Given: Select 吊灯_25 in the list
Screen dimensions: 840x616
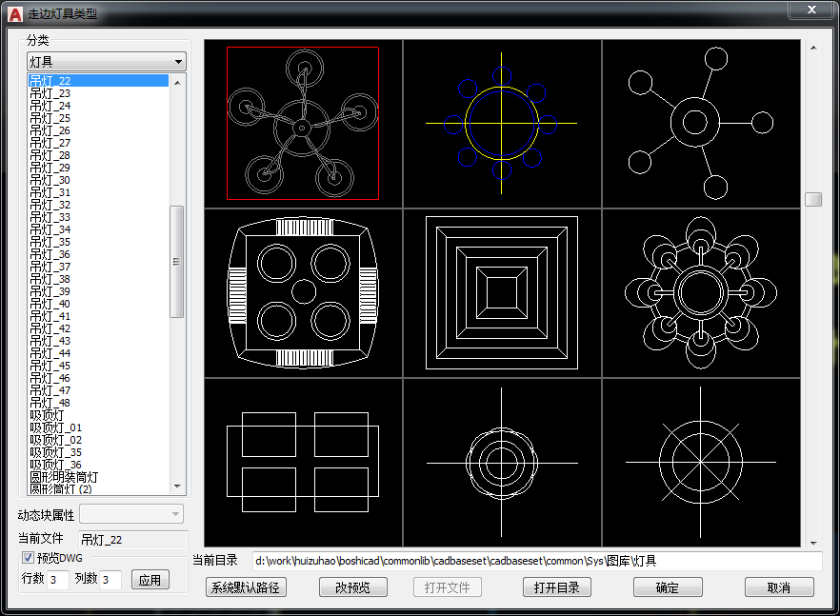Looking at the screenshot, I should coord(98,118).
